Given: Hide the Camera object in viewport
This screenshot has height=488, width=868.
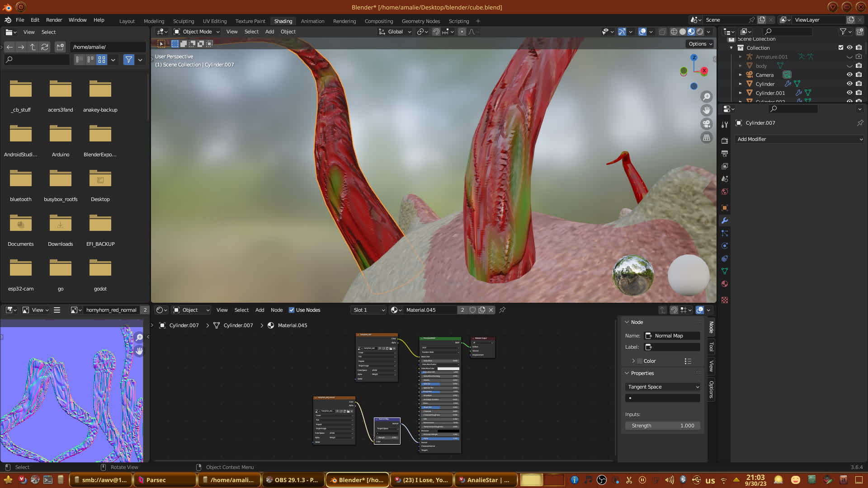Looking at the screenshot, I should click(849, 75).
